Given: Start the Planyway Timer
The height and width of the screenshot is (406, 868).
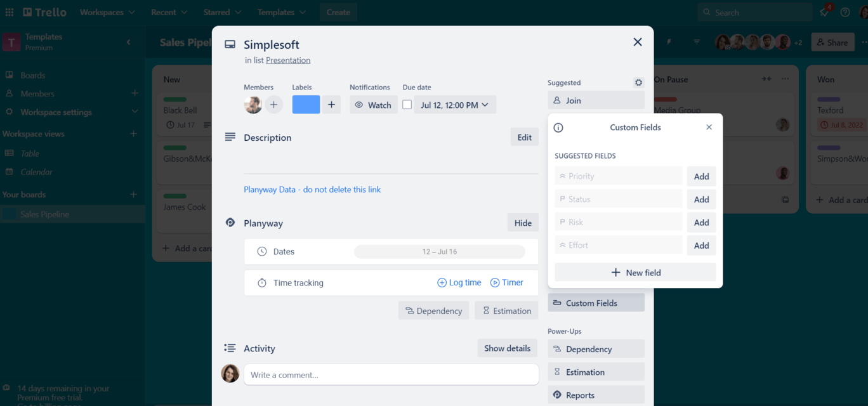Looking at the screenshot, I should coord(506,283).
